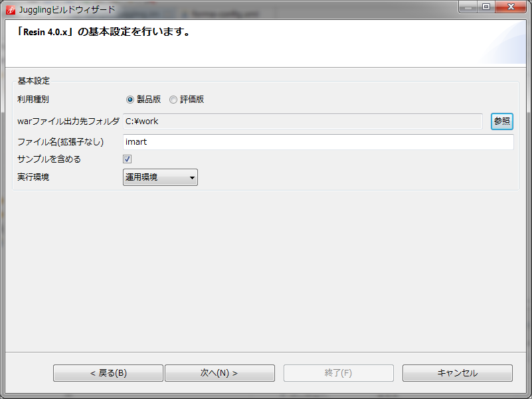Click the warファイル出力先フォルダ label
532x399 pixels.
tap(68, 121)
